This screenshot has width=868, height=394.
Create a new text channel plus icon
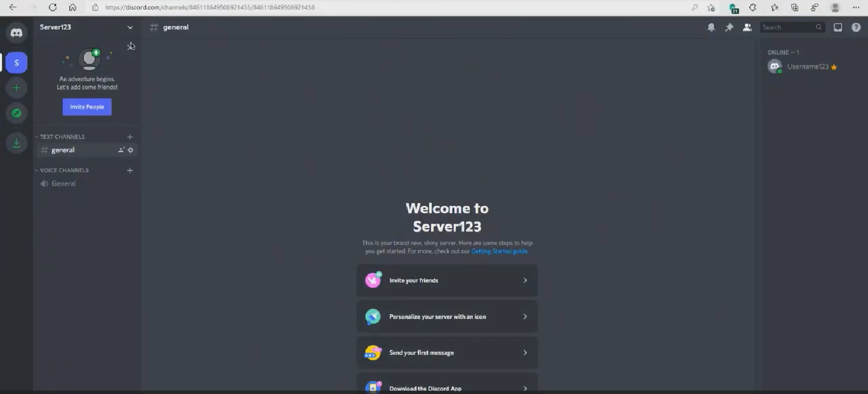pos(130,137)
